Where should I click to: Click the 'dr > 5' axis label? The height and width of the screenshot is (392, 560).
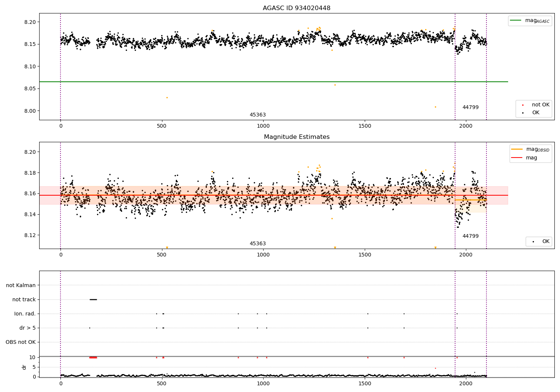tap(28, 328)
